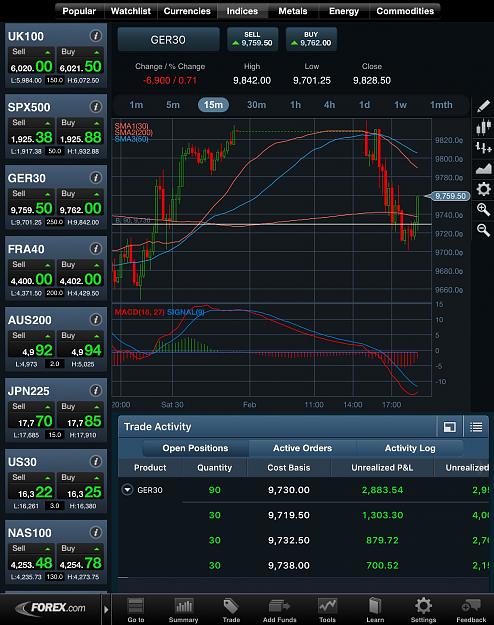Screen dimensions: 494x625
Task: Select 15m chart timeframe
Action: [x=213, y=105]
